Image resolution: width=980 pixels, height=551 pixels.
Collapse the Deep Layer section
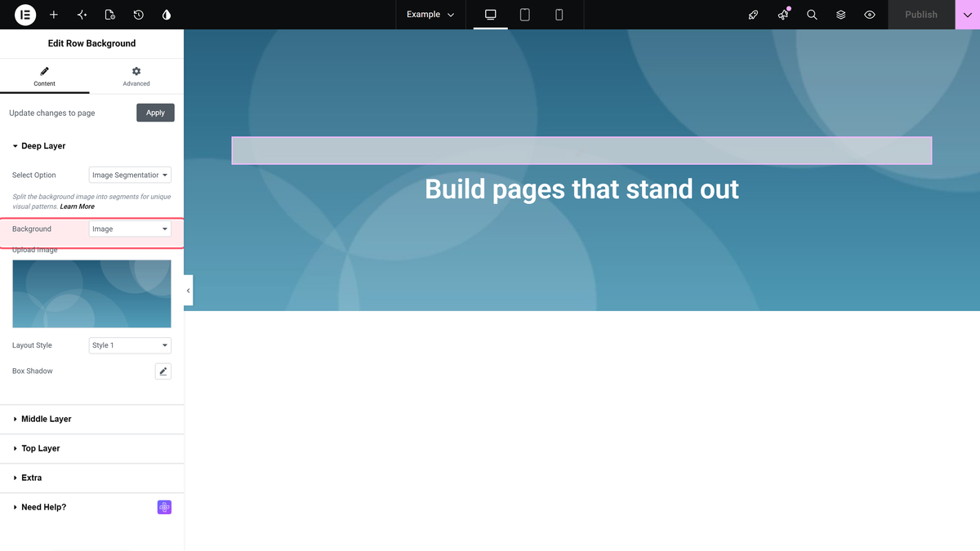(x=91, y=146)
